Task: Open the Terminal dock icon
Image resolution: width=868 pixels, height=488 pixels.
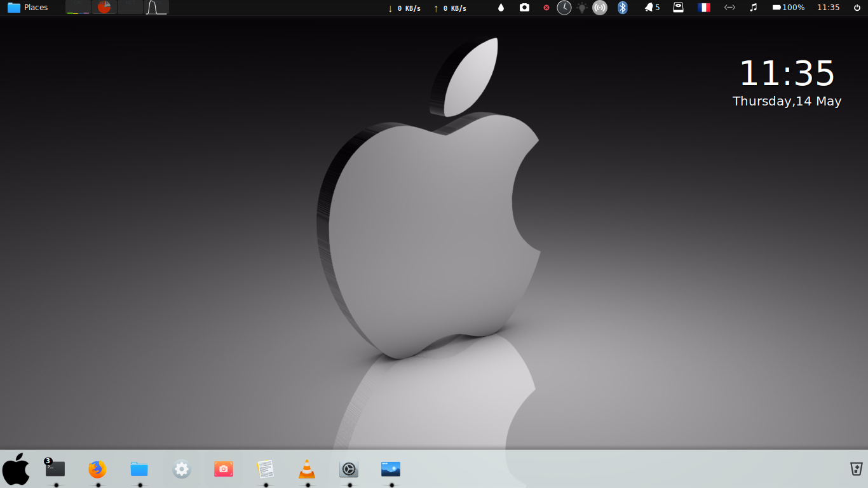Action: click(x=55, y=469)
